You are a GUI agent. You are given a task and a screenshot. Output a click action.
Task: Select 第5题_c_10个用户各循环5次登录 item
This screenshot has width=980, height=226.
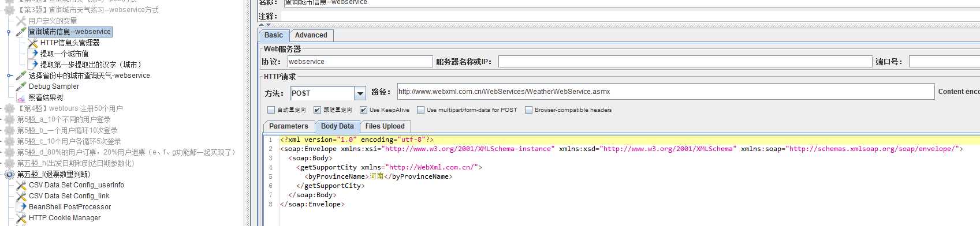point(69,141)
